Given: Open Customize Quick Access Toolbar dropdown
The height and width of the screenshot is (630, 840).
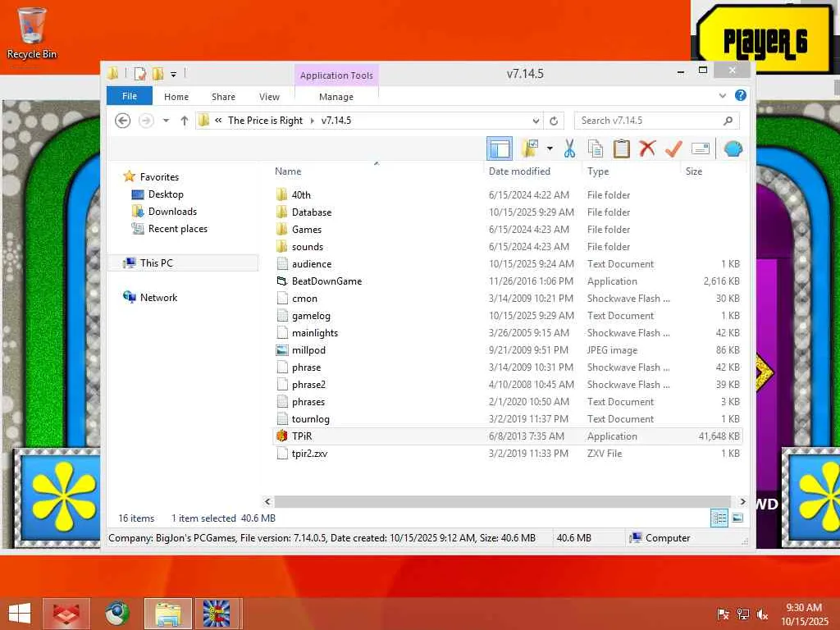Looking at the screenshot, I should tap(174, 75).
